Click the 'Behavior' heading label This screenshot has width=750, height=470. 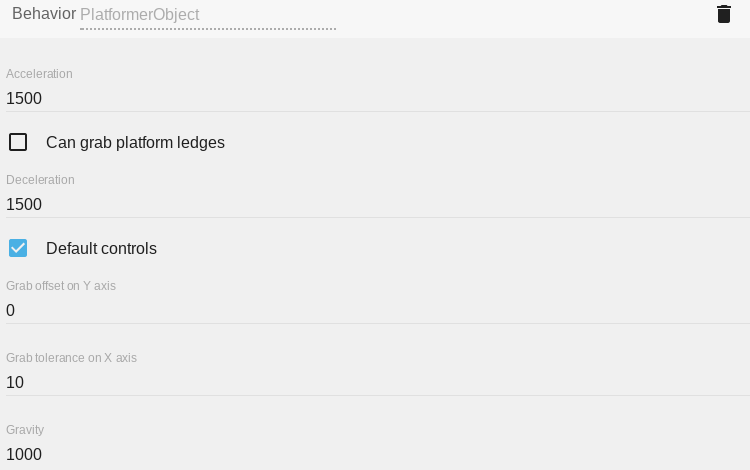tap(44, 14)
